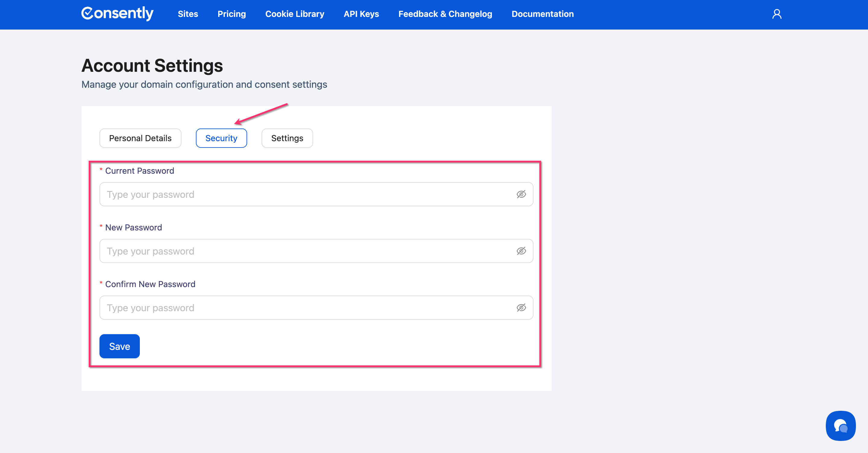Toggle New Password visibility eye icon
This screenshot has width=868, height=453.
point(521,251)
